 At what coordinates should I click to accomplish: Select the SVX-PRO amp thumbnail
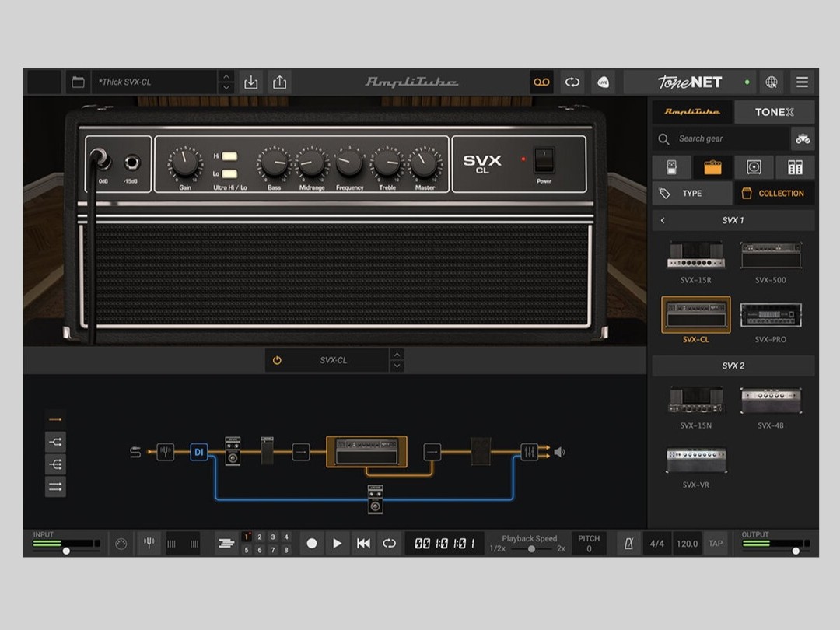771,314
